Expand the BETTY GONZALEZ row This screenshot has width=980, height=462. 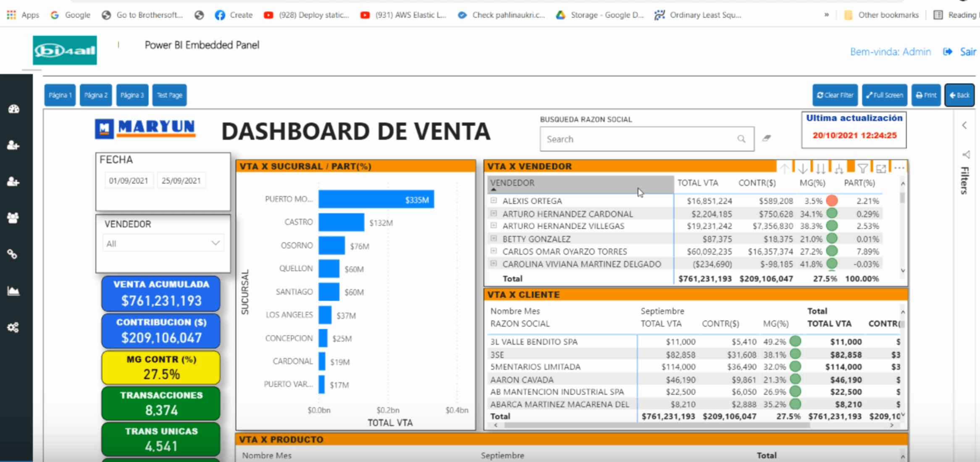pyautogui.click(x=494, y=239)
